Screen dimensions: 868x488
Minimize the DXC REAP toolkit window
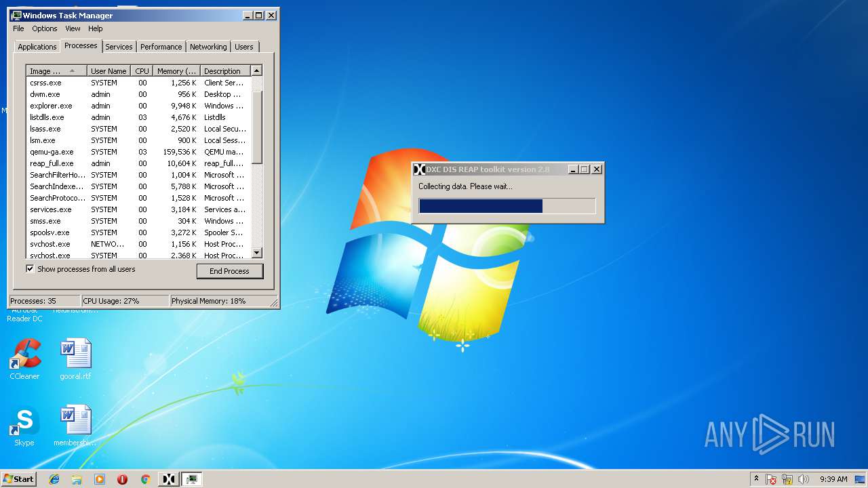pyautogui.click(x=572, y=169)
